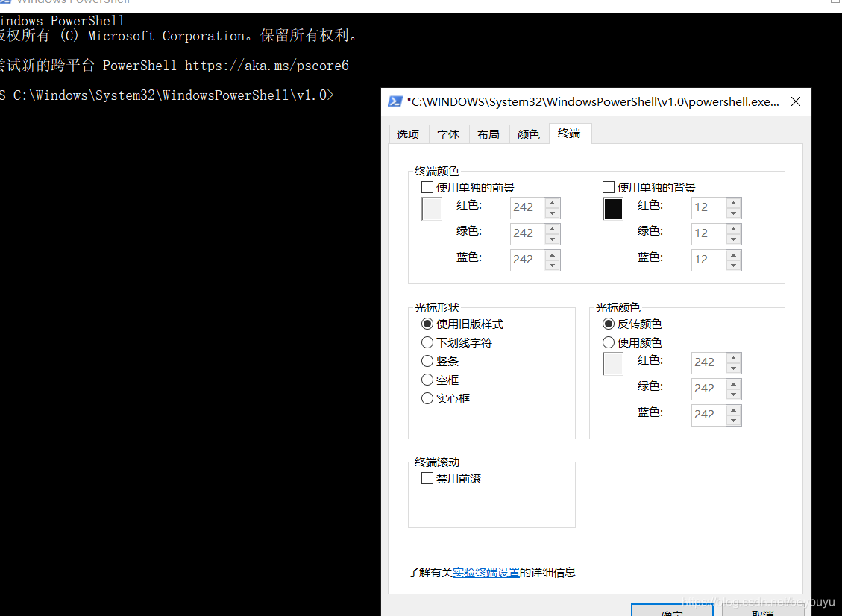Select 实心框 cursor shape
The width and height of the screenshot is (842, 616).
point(427,398)
